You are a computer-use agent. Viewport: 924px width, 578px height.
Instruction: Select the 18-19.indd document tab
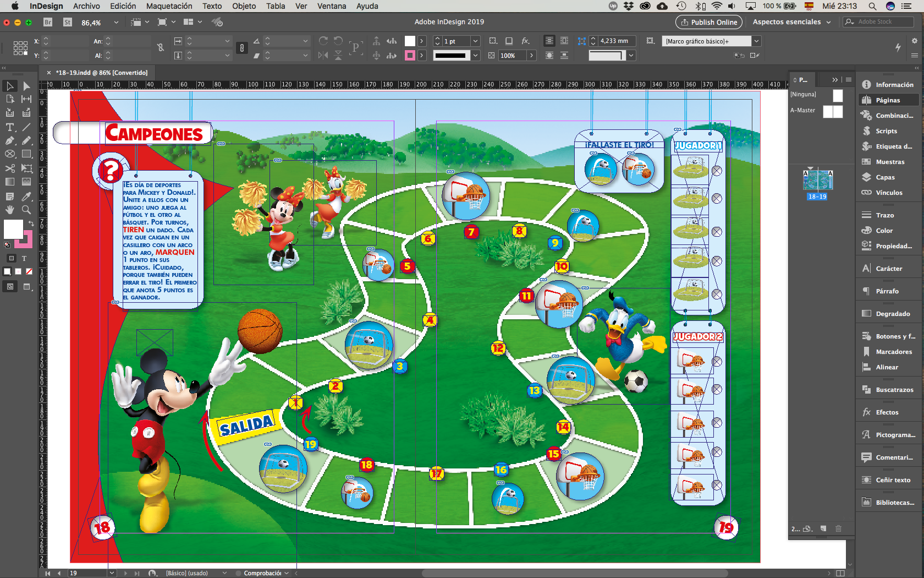[102, 73]
